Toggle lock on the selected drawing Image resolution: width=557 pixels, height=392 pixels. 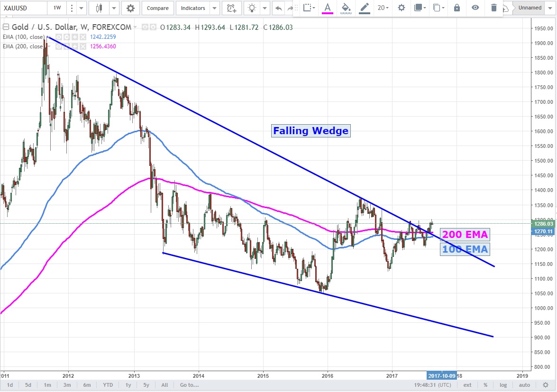tap(457, 8)
